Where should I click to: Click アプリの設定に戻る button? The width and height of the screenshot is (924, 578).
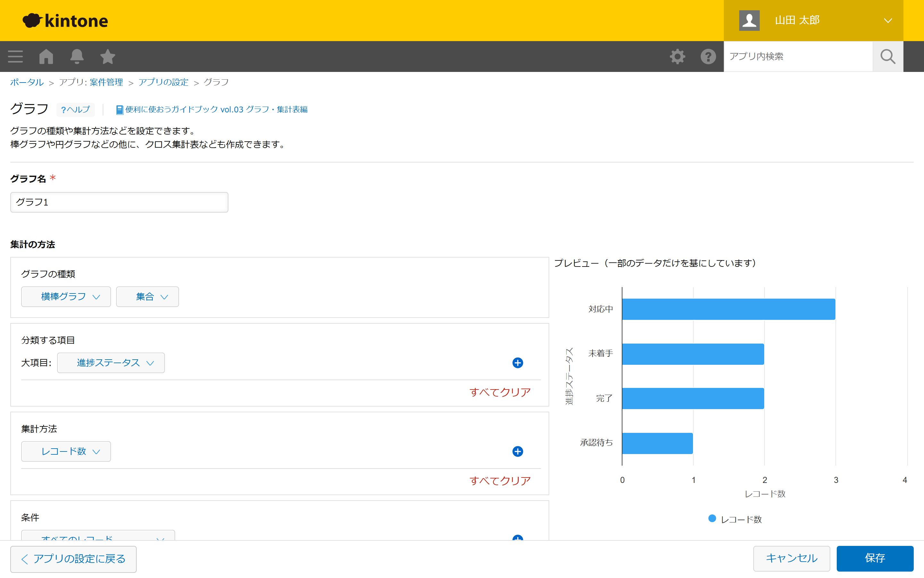73,559
